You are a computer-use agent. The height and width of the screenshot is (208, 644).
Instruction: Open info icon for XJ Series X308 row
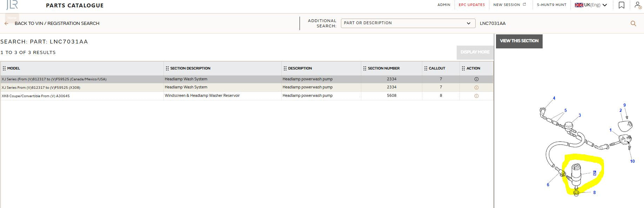(476, 87)
